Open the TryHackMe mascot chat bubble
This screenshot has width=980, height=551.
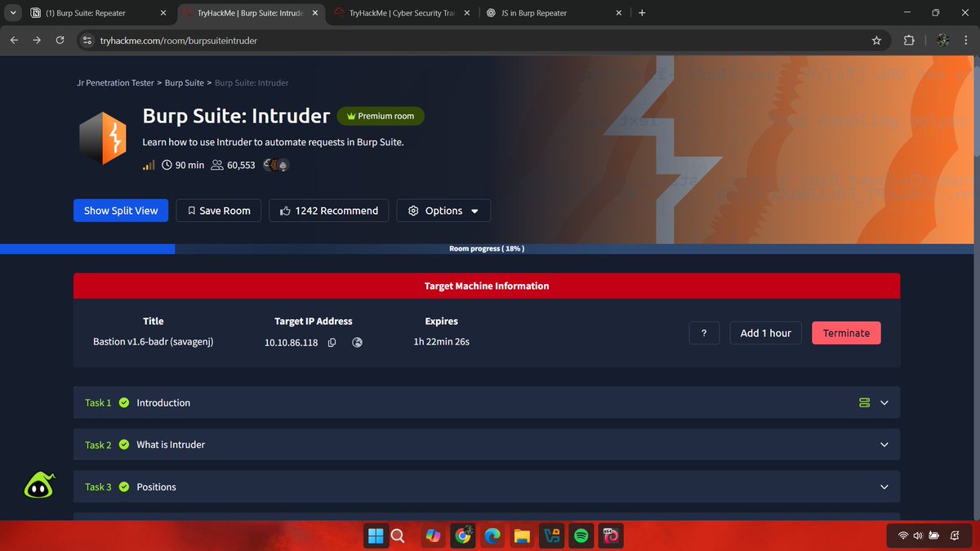[39, 484]
